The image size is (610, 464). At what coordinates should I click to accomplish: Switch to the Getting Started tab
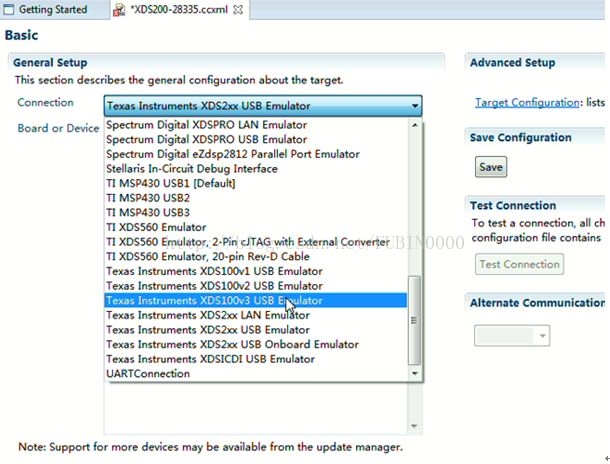coord(53,9)
